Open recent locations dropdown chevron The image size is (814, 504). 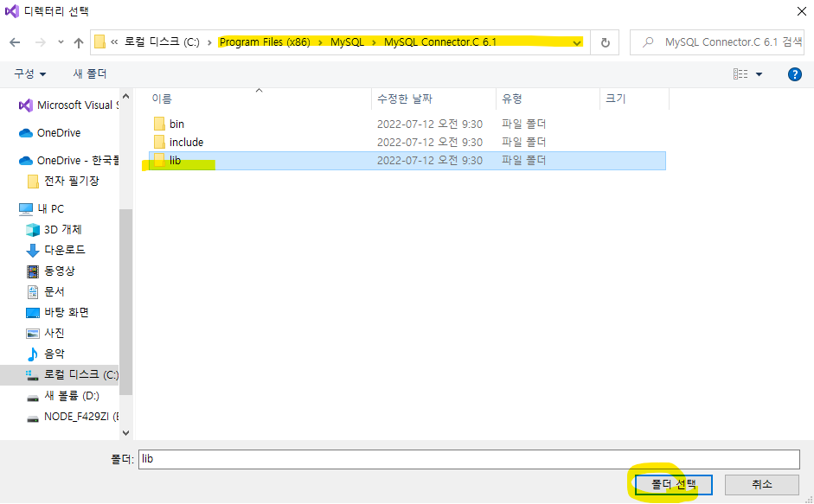tap(61, 42)
